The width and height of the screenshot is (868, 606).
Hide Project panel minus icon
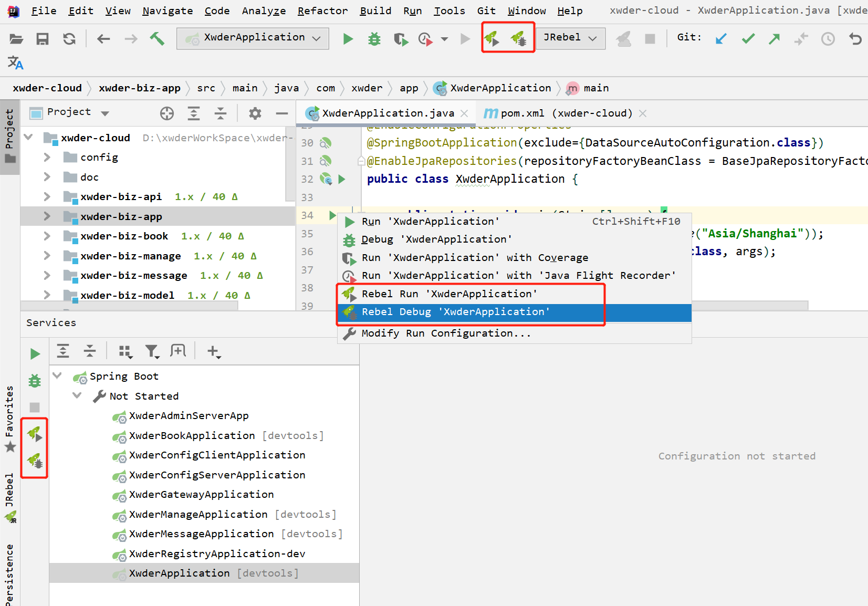click(282, 113)
